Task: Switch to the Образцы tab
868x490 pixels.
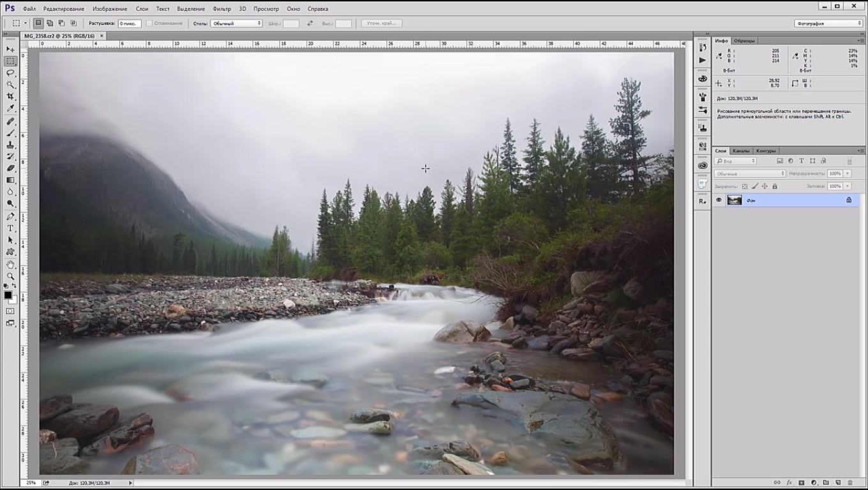Action: pyautogui.click(x=744, y=40)
